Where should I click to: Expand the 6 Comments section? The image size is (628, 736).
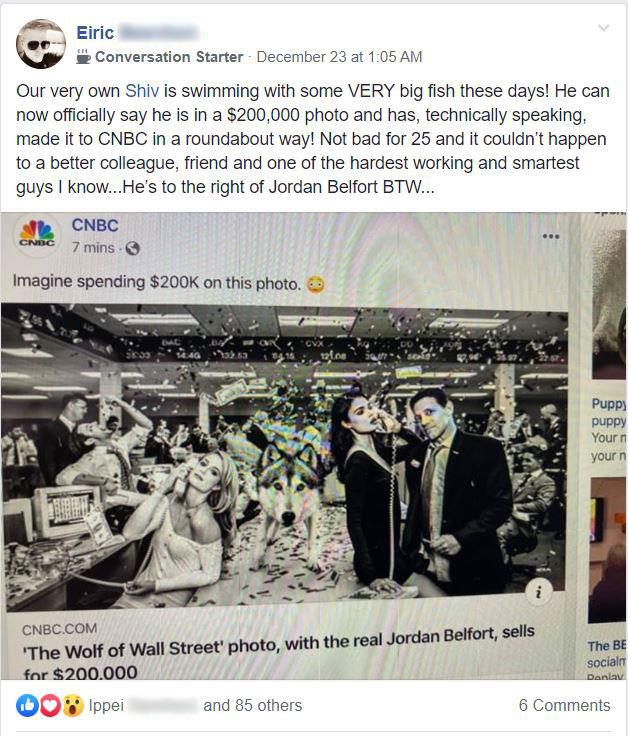[564, 705]
